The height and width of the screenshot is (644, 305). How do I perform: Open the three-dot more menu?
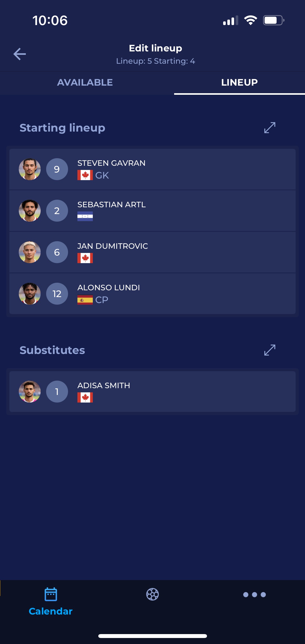pos(254,595)
